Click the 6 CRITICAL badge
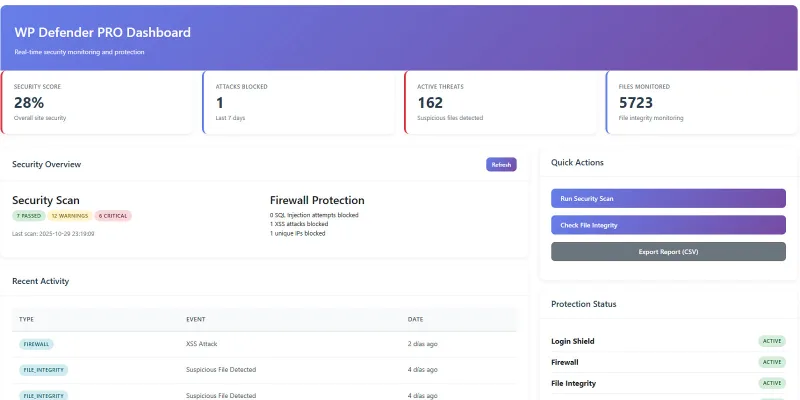This screenshot has height=400, width=800. tap(113, 216)
